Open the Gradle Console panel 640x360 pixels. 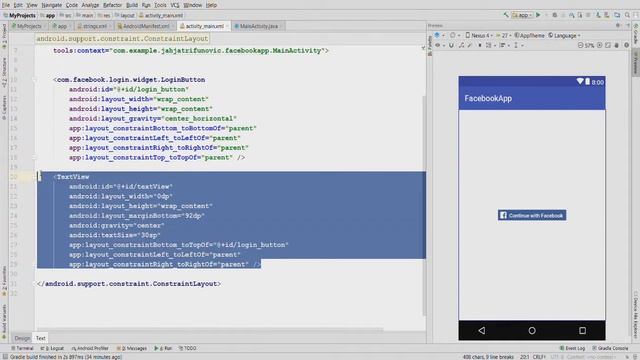[611, 348]
